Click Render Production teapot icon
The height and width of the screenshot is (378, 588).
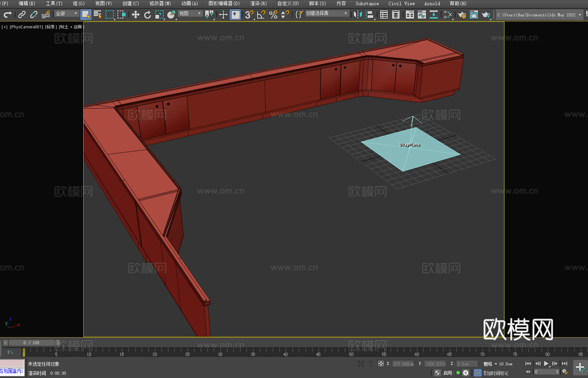[x=486, y=14]
